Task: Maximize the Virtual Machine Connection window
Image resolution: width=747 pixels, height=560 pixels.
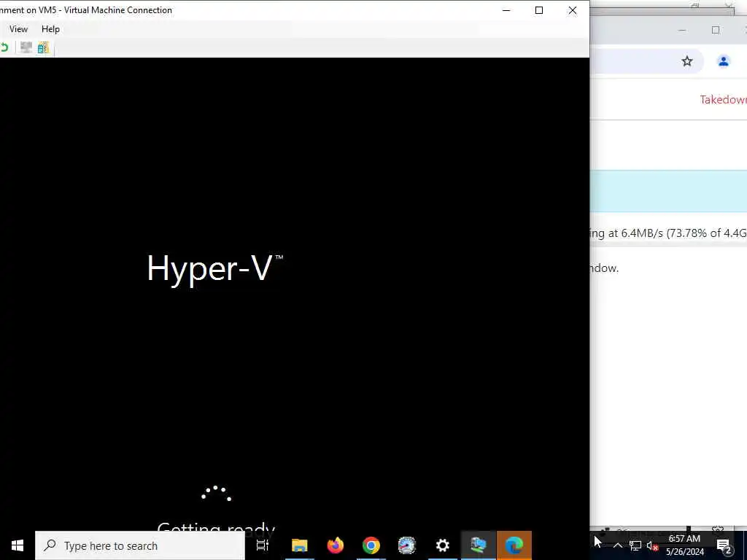Action: pyautogui.click(x=539, y=10)
